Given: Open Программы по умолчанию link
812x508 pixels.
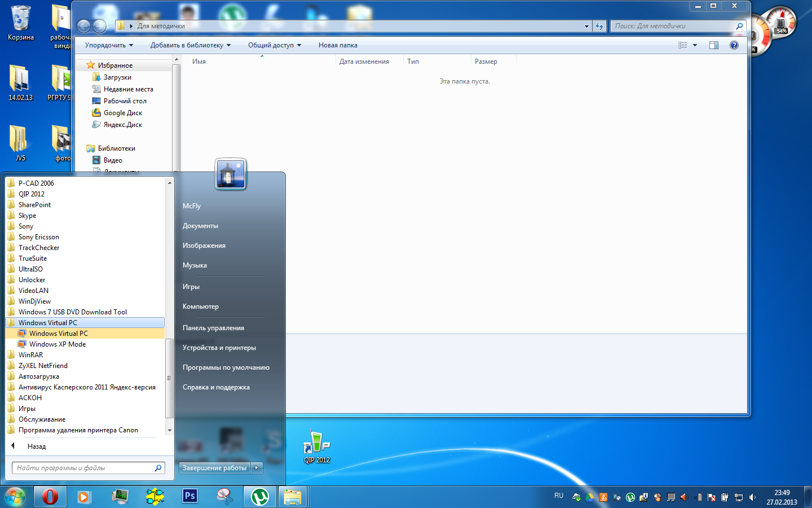Looking at the screenshot, I should point(226,367).
